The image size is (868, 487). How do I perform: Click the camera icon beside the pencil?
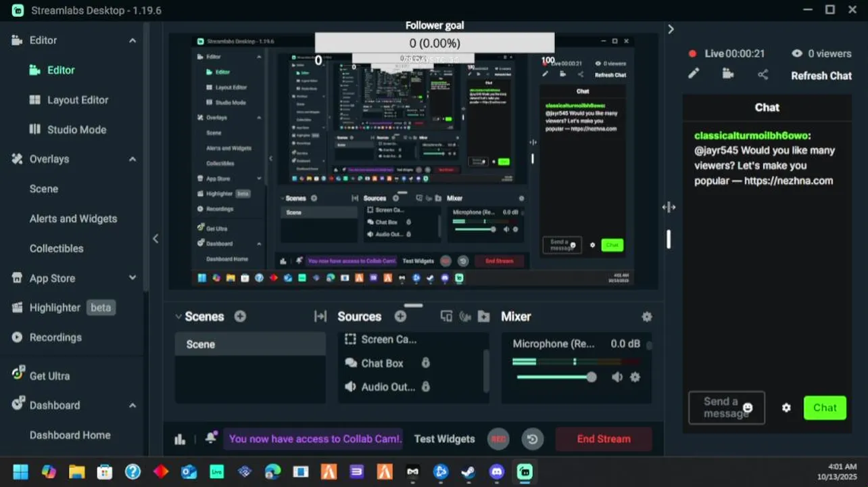click(728, 74)
